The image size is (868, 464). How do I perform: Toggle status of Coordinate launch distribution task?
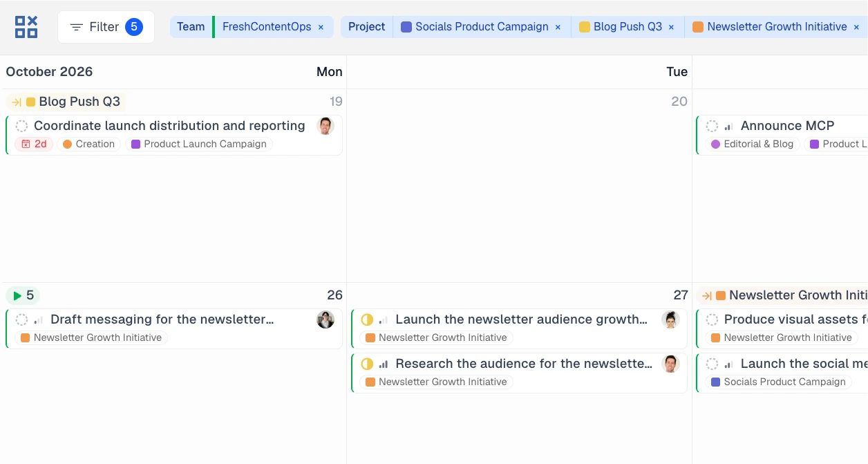point(21,126)
